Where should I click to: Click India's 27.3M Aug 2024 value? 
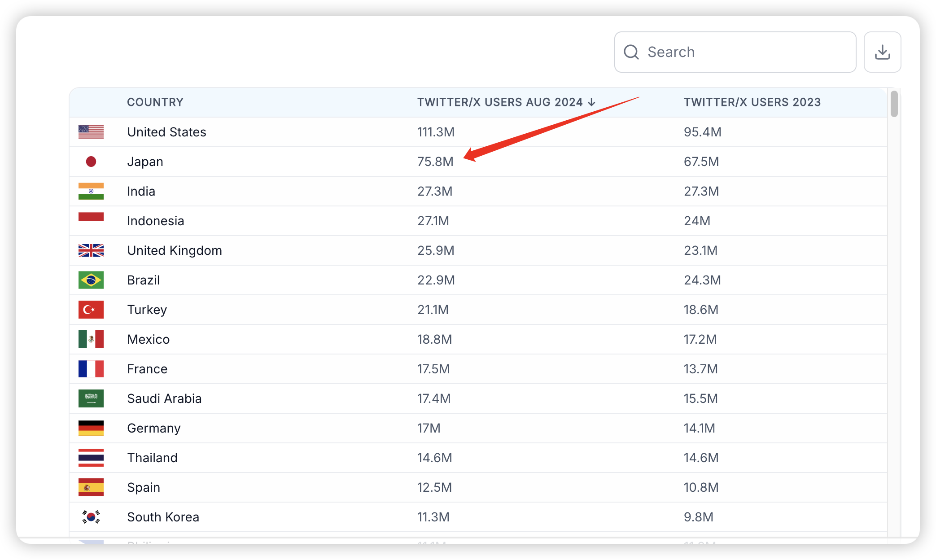tap(435, 191)
